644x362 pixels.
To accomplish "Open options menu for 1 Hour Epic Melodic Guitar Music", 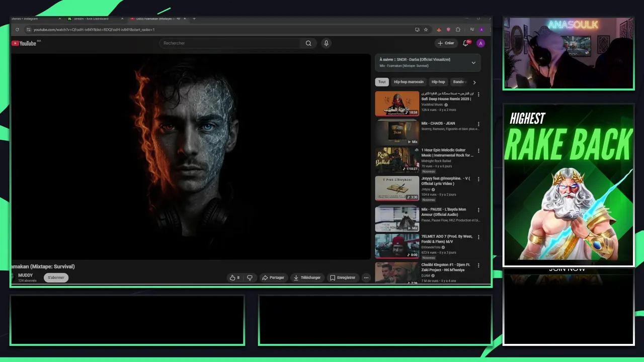I will pos(478,151).
